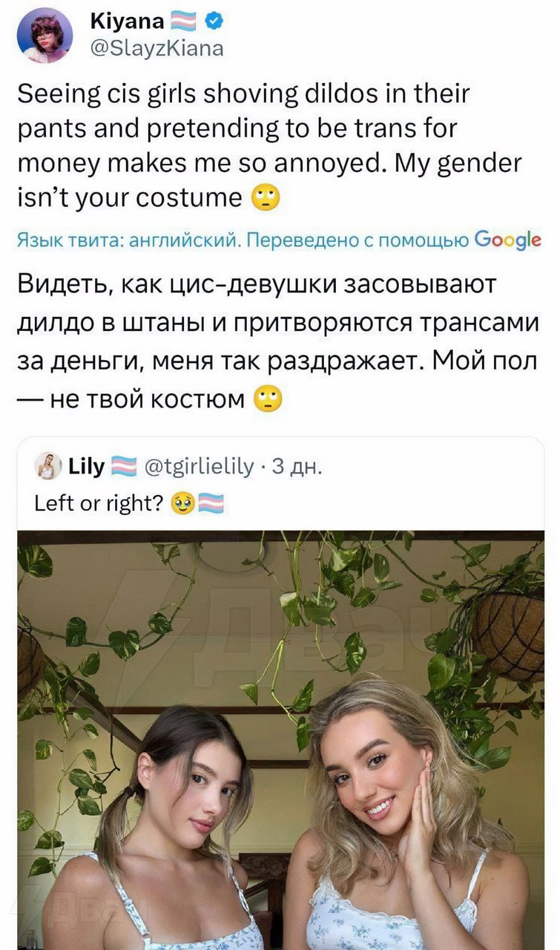Open the @SlayzKiana handle
The width and height of the screenshot is (560, 950).
coord(156,49)
